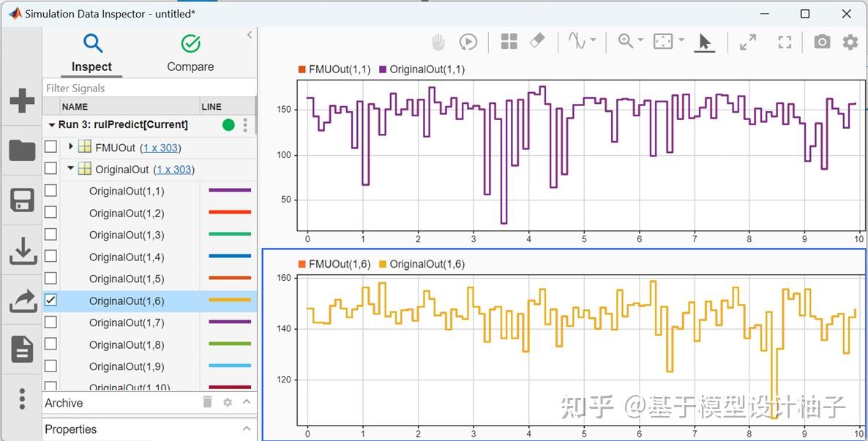
Task: Open Run 3 three-dot options menu
Action: click(x=245, y=125)
